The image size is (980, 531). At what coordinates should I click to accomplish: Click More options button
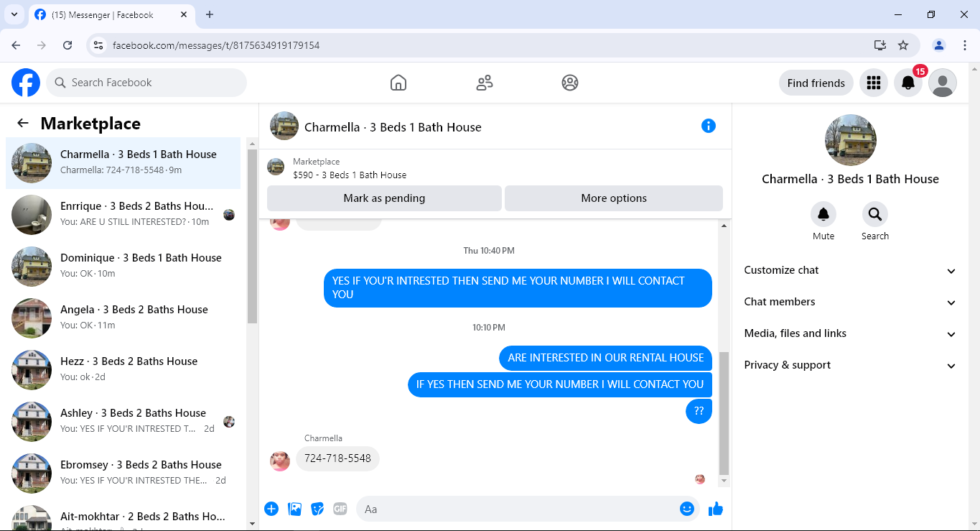click(x=614, y=198)
